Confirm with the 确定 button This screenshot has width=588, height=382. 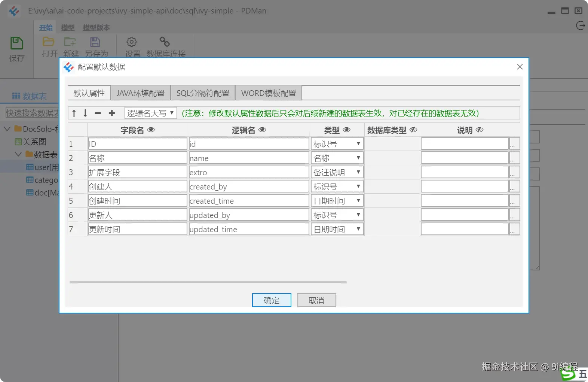click(272, 300)
